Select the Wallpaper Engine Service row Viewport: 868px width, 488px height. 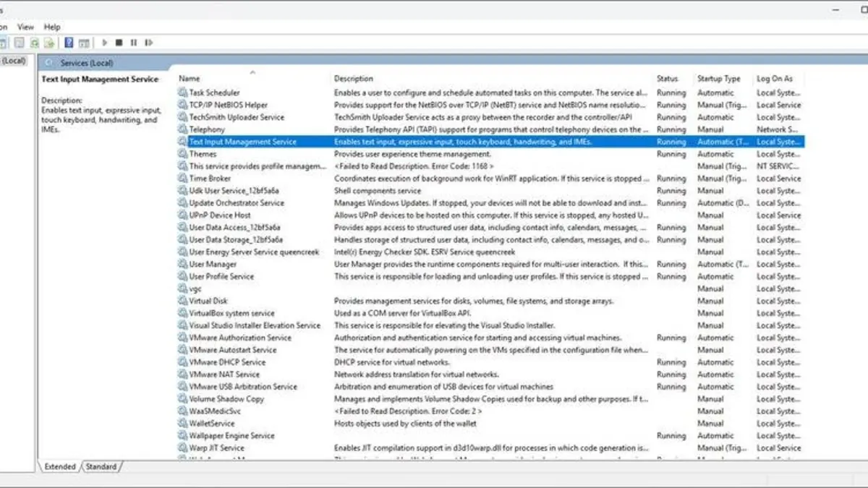(x=231, y=436)
